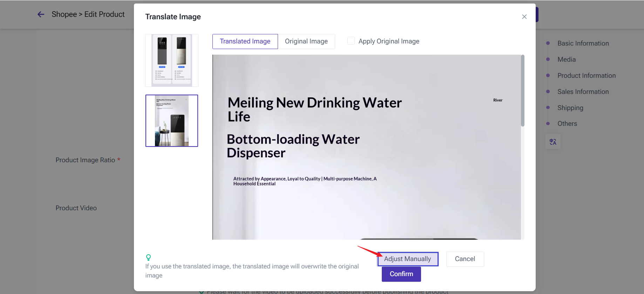The image size is (644, 294).
Task: Click the back arrow beside Shopee
Action: coord(41,14)
